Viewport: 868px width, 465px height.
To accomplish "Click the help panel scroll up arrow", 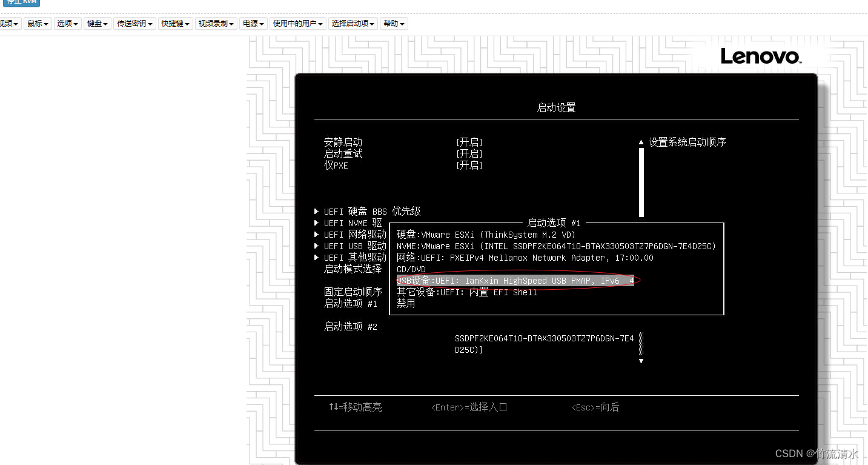I will 641,142.
